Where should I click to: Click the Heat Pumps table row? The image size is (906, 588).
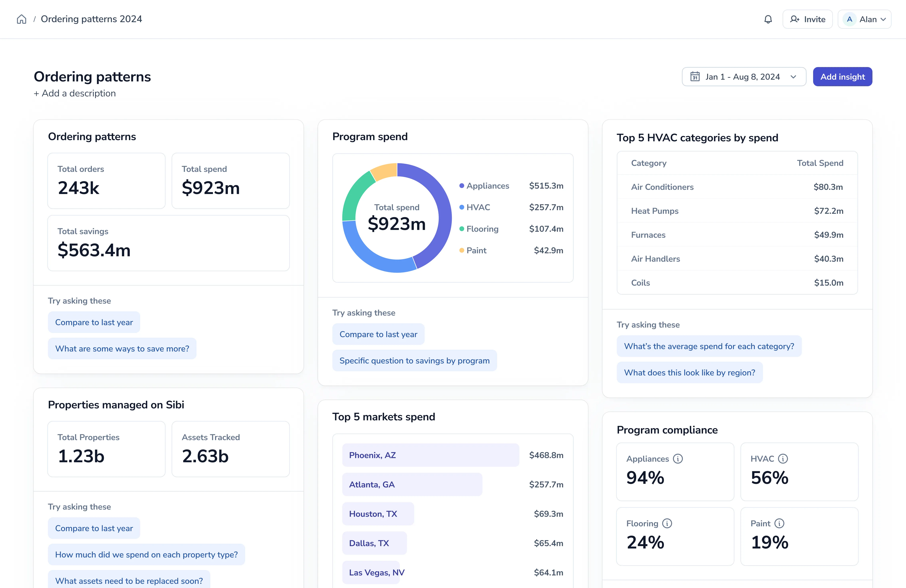(x=737, y=211)
